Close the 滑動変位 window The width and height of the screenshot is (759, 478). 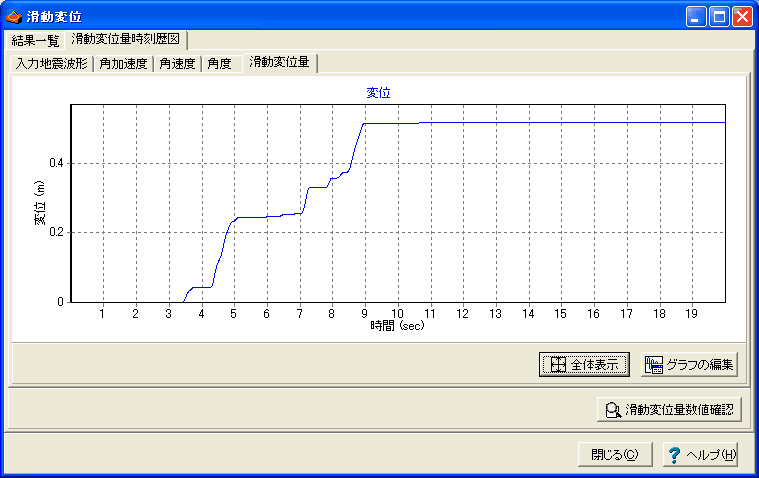point(743,17)
